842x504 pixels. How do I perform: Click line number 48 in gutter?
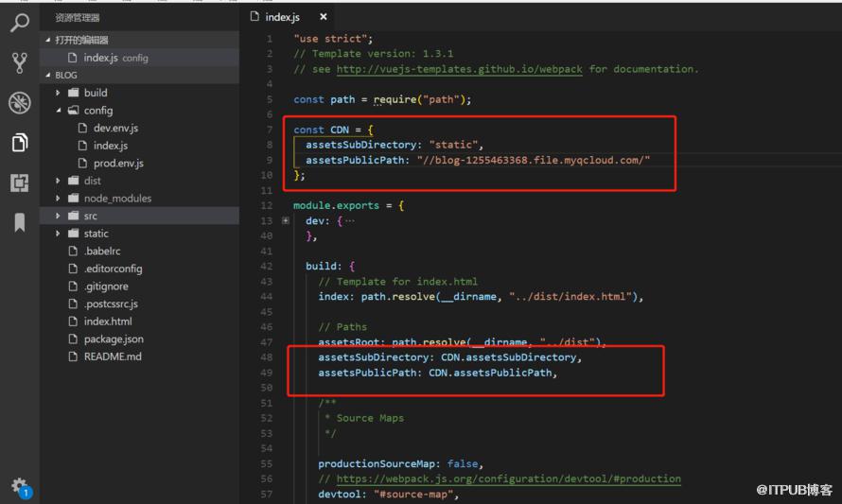click(x=267, y=357)
